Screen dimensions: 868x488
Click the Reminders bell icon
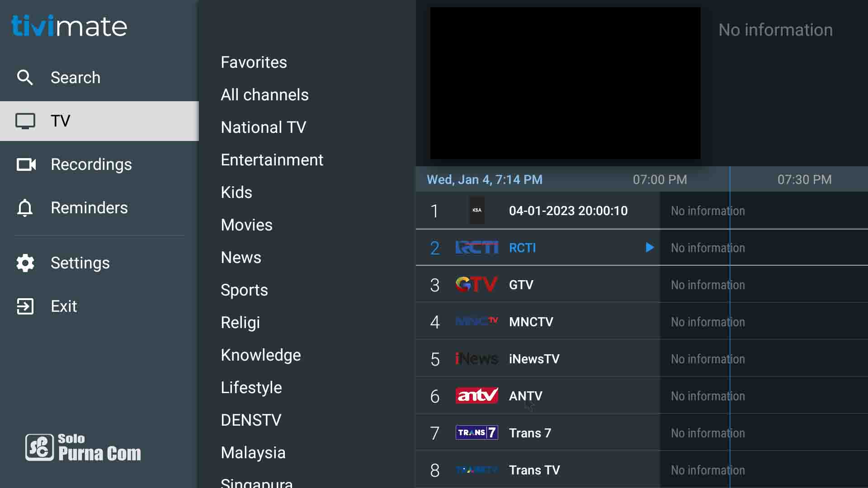pyautogui.click(x=25, y=208)
